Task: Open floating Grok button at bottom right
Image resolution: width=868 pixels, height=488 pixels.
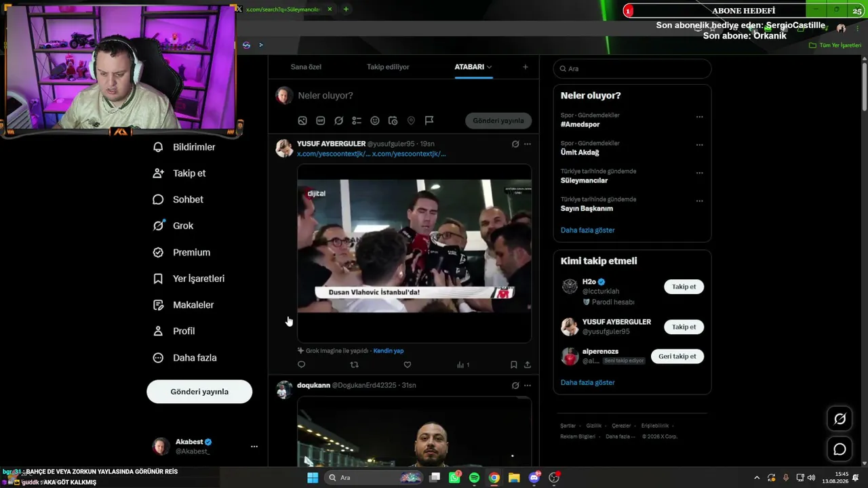Action: (x=840, y=419)
